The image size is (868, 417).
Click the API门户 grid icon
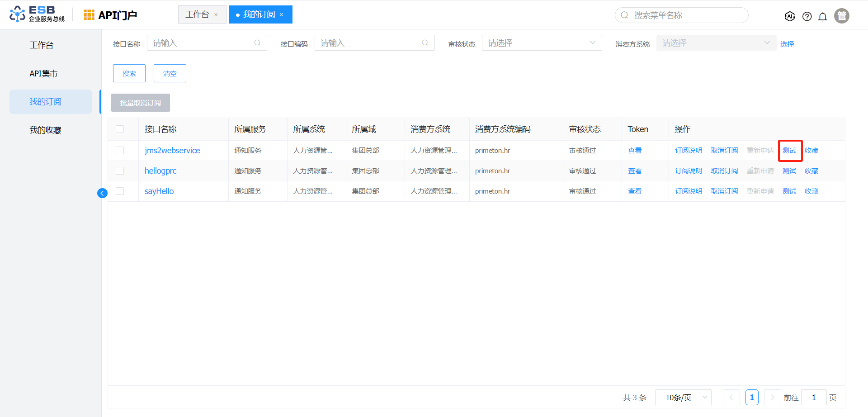89,15
